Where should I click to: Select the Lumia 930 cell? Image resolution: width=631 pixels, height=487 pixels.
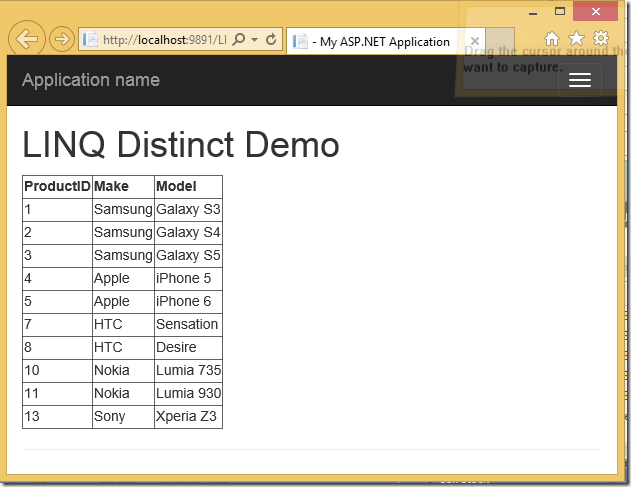[x=188, y=393]
